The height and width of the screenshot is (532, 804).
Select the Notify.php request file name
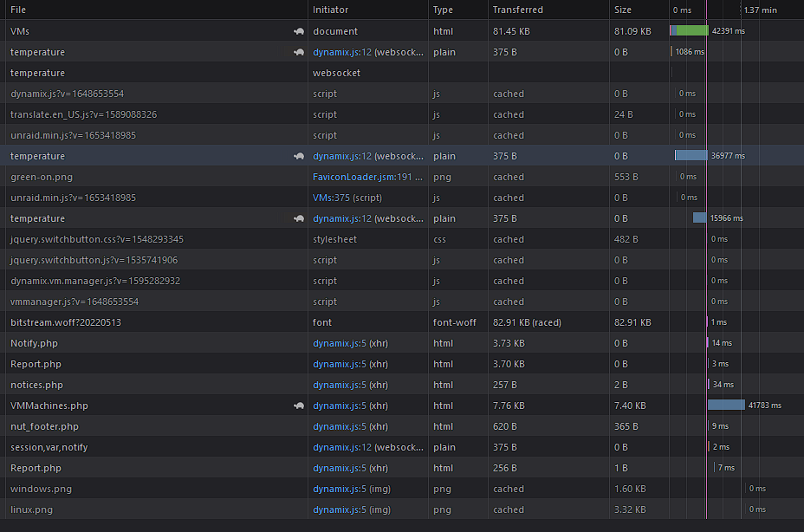pos(34,343)
